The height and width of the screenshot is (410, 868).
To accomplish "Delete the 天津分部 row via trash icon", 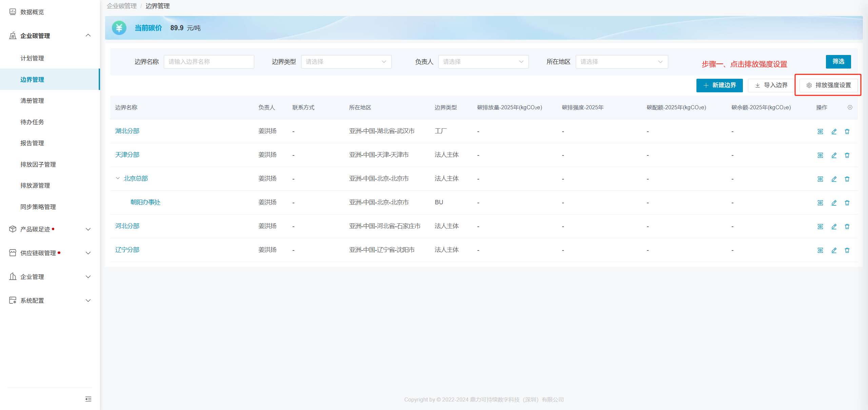I will pyautogui.click(x=847, y=155).
